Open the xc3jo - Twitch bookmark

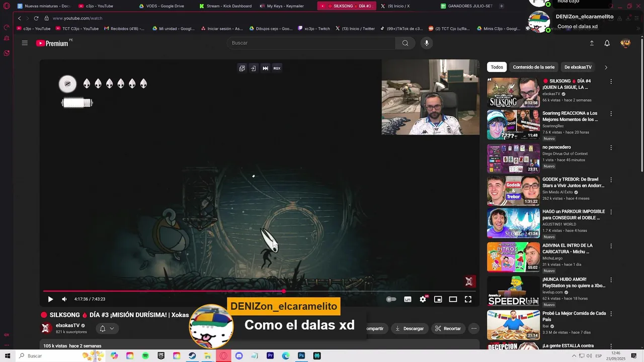coord(313,29)
